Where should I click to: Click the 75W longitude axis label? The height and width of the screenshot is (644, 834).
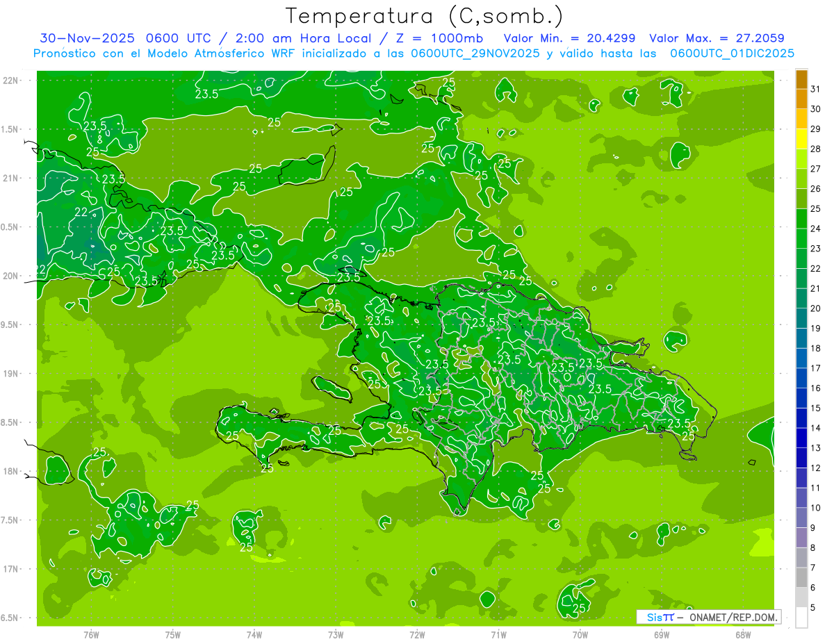coord(172,635)
